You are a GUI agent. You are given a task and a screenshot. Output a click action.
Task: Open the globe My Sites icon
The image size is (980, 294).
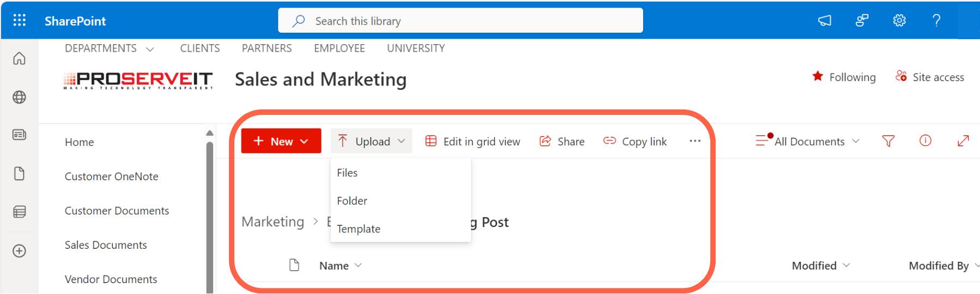20,97
